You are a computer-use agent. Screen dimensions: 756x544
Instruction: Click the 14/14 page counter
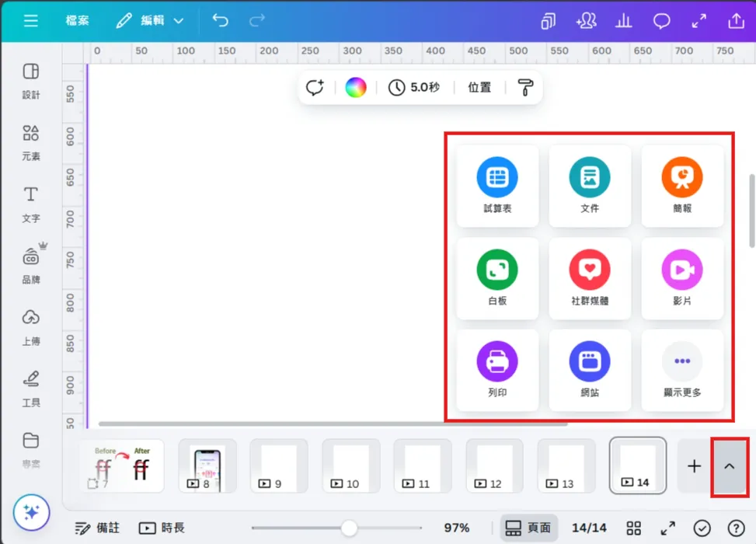[x=589, y=528]
